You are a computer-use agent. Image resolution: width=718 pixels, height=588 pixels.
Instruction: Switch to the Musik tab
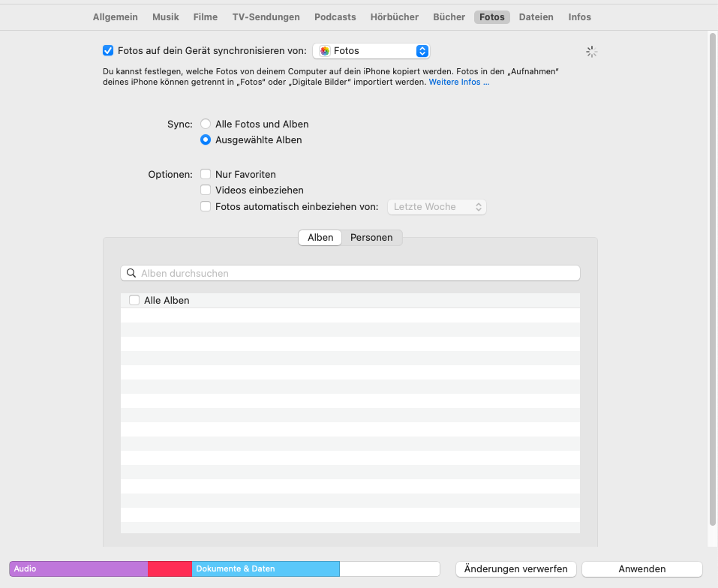[165, 17]
